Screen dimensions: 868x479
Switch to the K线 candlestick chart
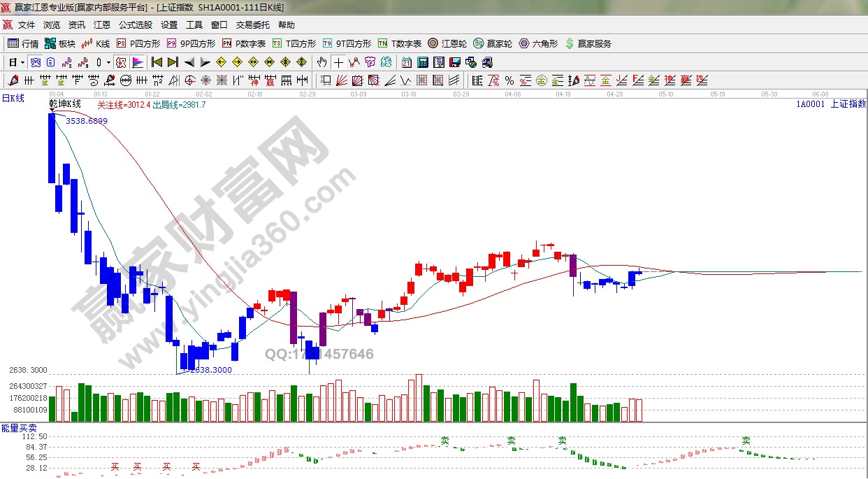[96, 43]
